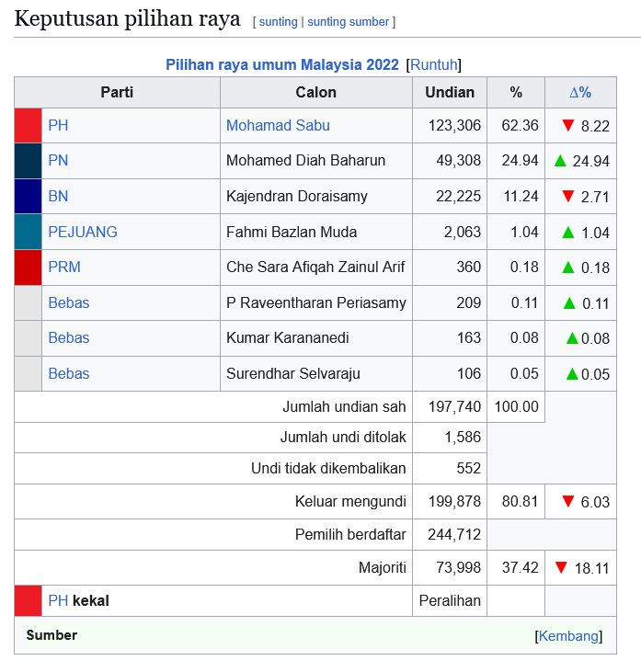Open Pilihan raya umum Malaysia 2022 link

[282, 64]
